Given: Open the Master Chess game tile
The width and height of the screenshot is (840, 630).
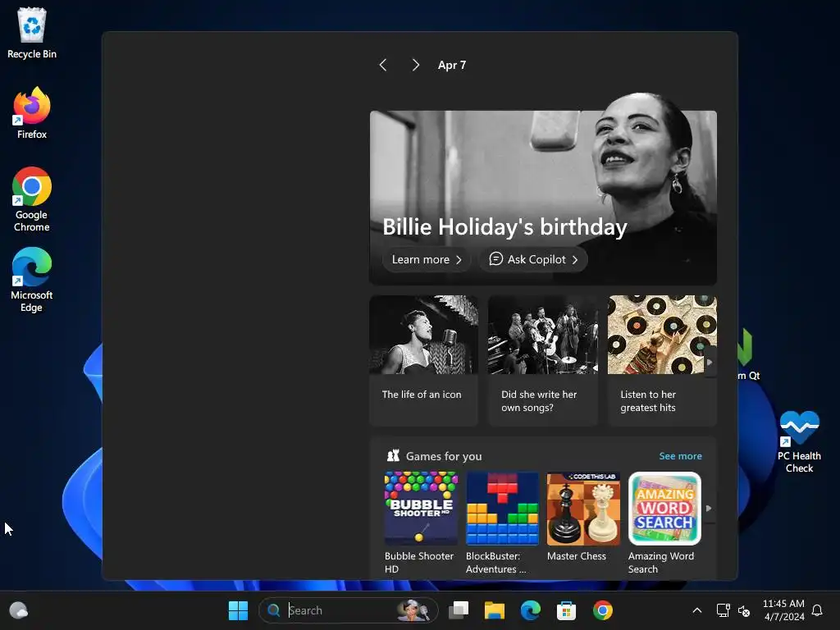Looking at the screenshot, I should (x=583, y=517).
